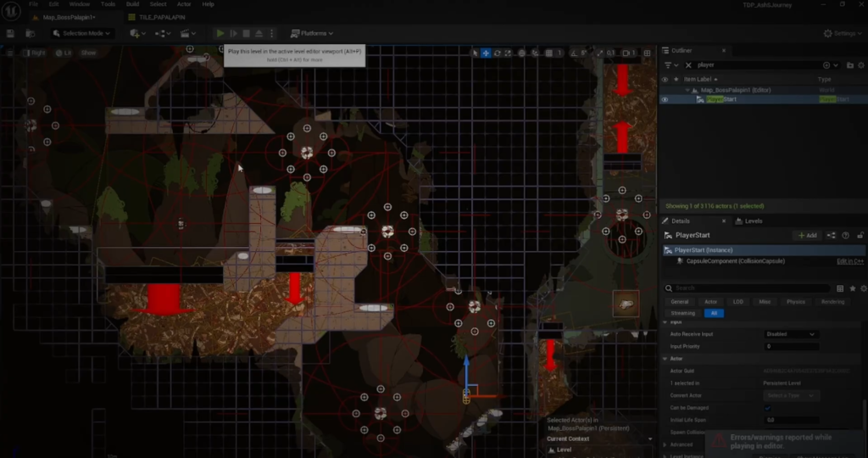This screenshot has width=868, height=458.
Task: Select the translate (move) gizmo tool
Action: point(486,53)
